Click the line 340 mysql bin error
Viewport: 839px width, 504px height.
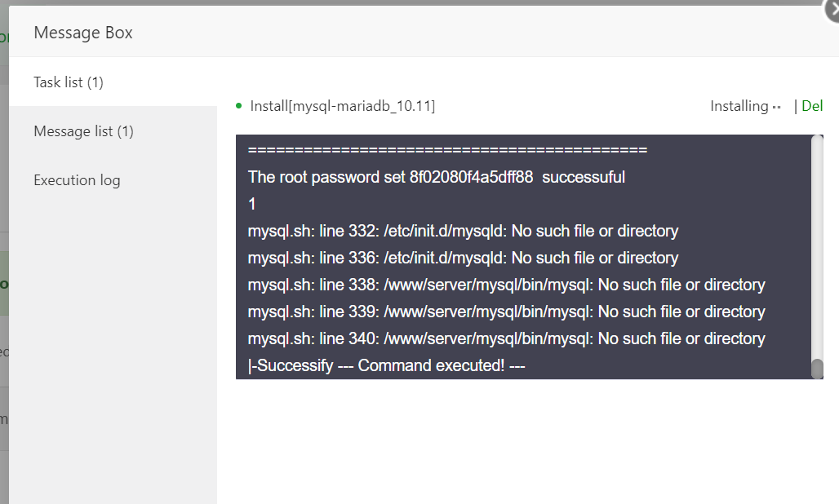pyautogui.click(x=506, y=338)
